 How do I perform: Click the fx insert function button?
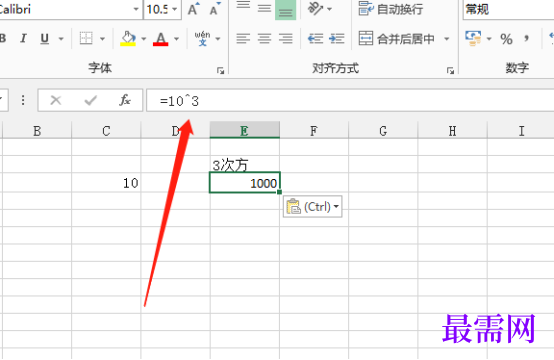[x=125, y=100]
